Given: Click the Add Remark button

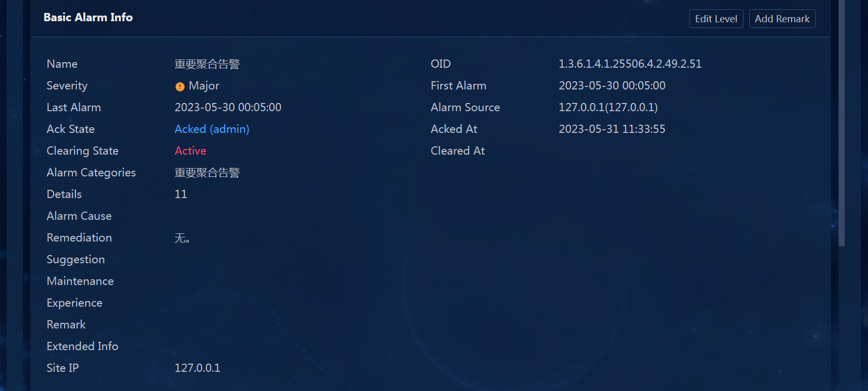Looking at the screenshot, I should 782,19.
